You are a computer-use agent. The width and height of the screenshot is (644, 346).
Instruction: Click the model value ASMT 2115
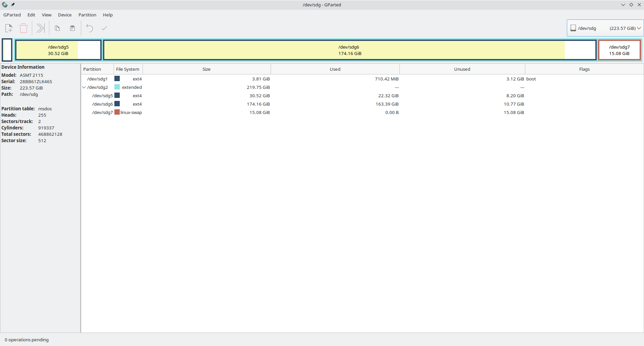coord(32,75)
